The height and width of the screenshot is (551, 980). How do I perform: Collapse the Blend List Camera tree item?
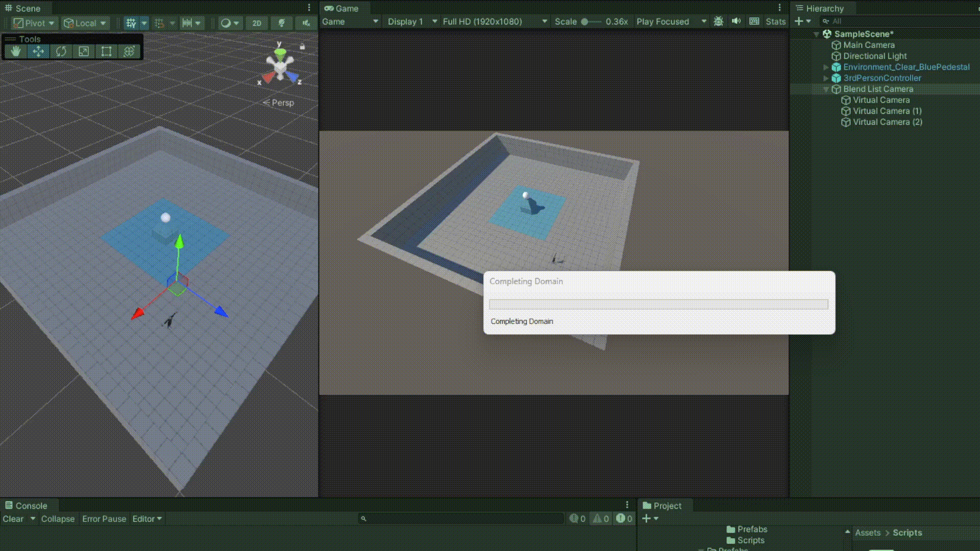(x=826, y=89)
